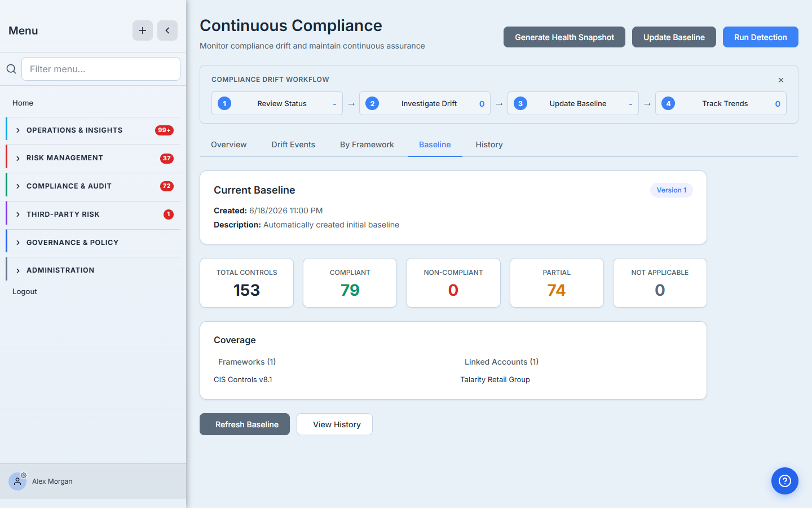Viewport: 812px width, 508px height.
Task: Expand Third-Party Risk chevron
Action: click(18, 214)
